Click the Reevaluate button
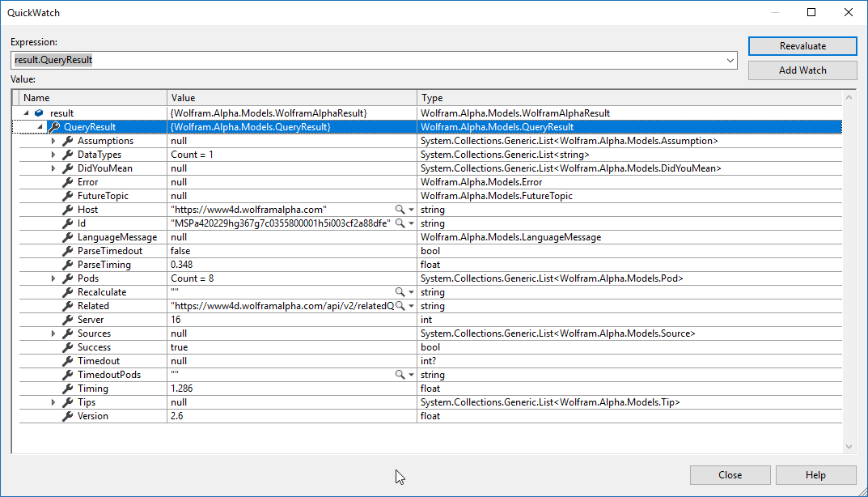 point(802,46)
